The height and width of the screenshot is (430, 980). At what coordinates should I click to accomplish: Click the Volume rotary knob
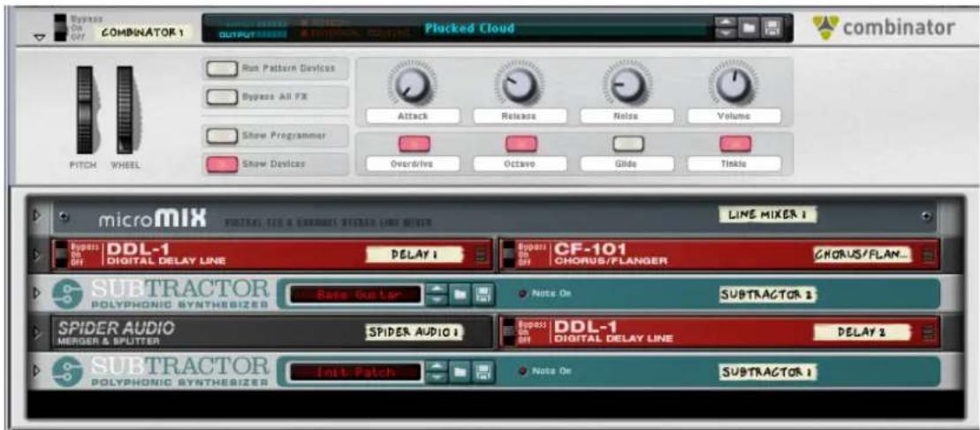733,85
